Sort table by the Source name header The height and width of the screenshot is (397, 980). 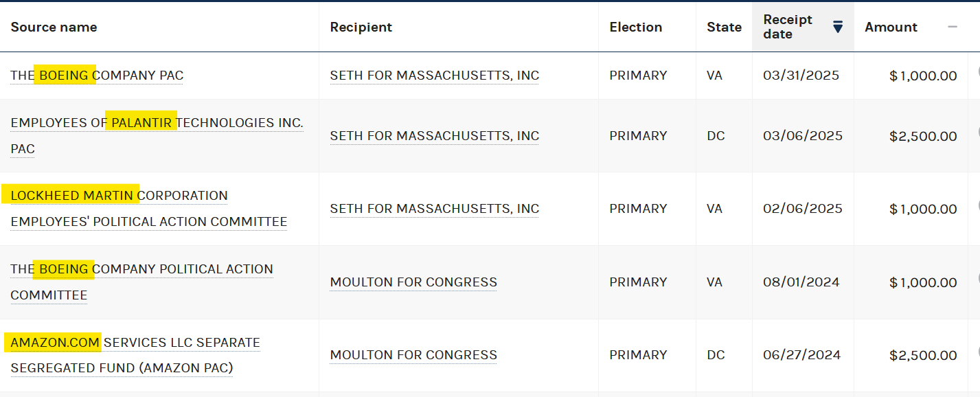tap(54, 27)
